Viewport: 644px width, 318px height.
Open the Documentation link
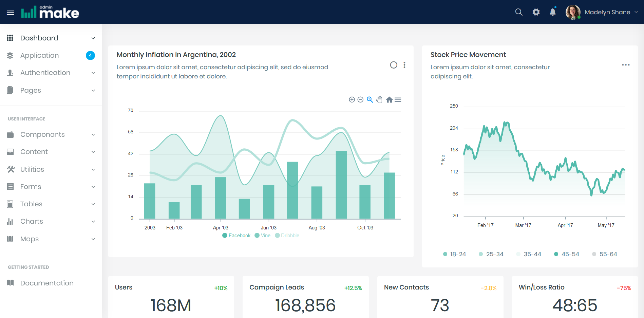click(47, 283)
